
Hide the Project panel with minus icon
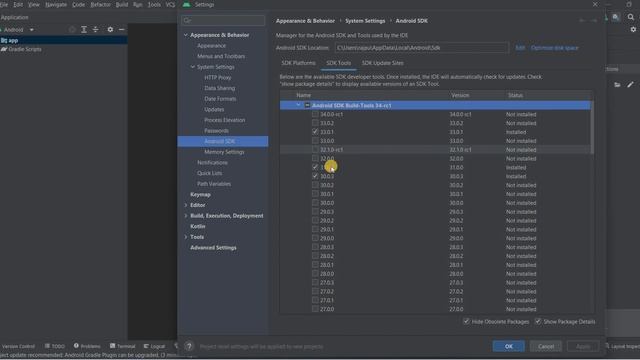click(x=122, y=29)
